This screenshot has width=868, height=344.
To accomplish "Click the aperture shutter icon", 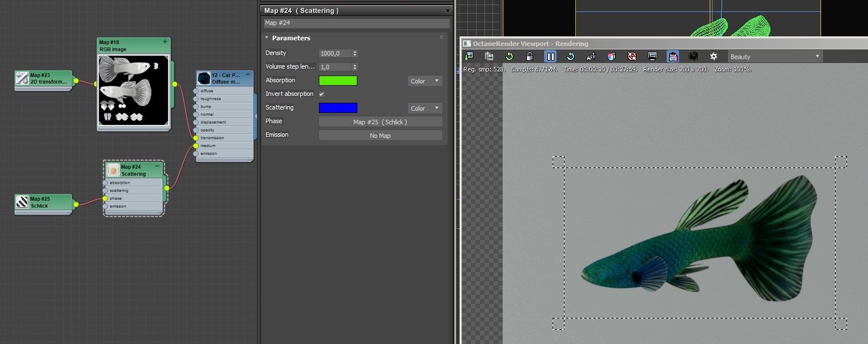I will (x=714, y=56).
